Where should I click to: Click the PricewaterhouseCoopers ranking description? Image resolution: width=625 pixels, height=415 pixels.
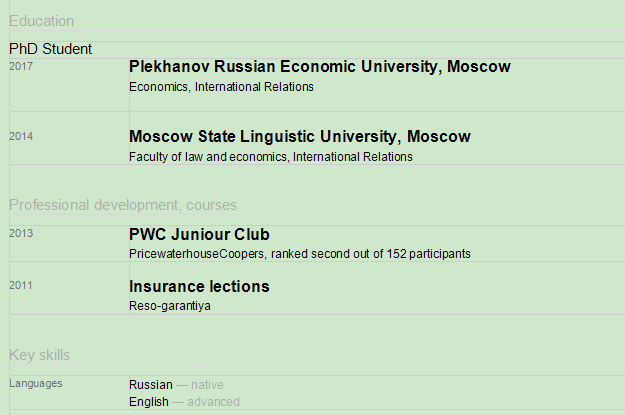point(299,254)
